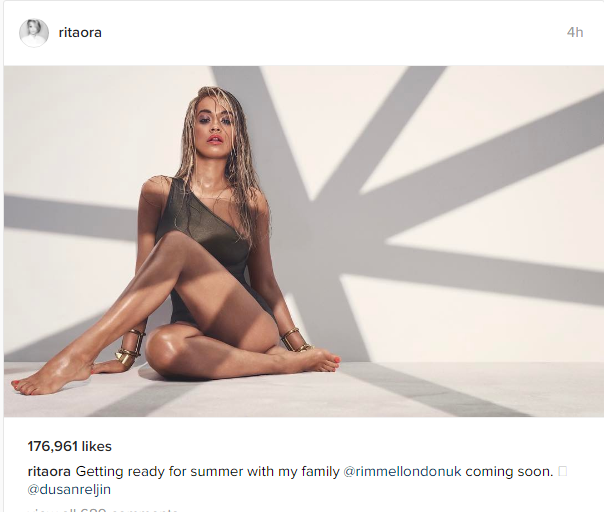The image size is (604, 512).
Task: Click the raised knee in the photo
Action: pos(175,243)
